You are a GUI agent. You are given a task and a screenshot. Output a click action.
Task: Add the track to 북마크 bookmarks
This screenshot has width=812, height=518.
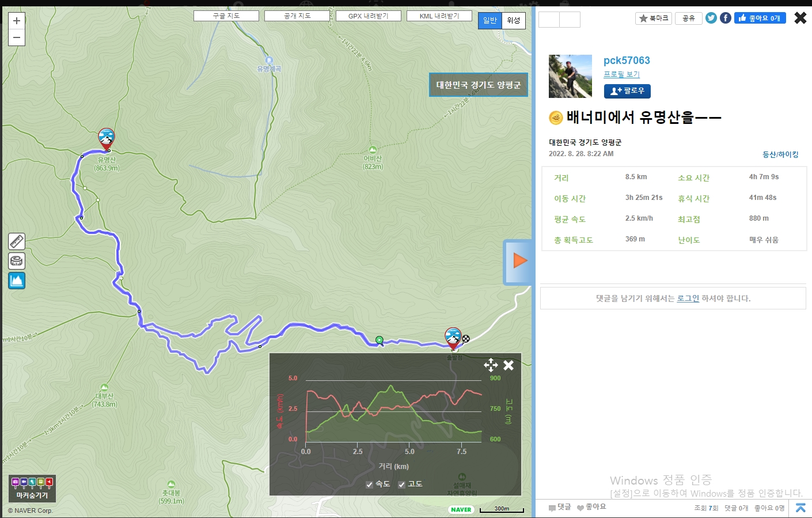654,18
